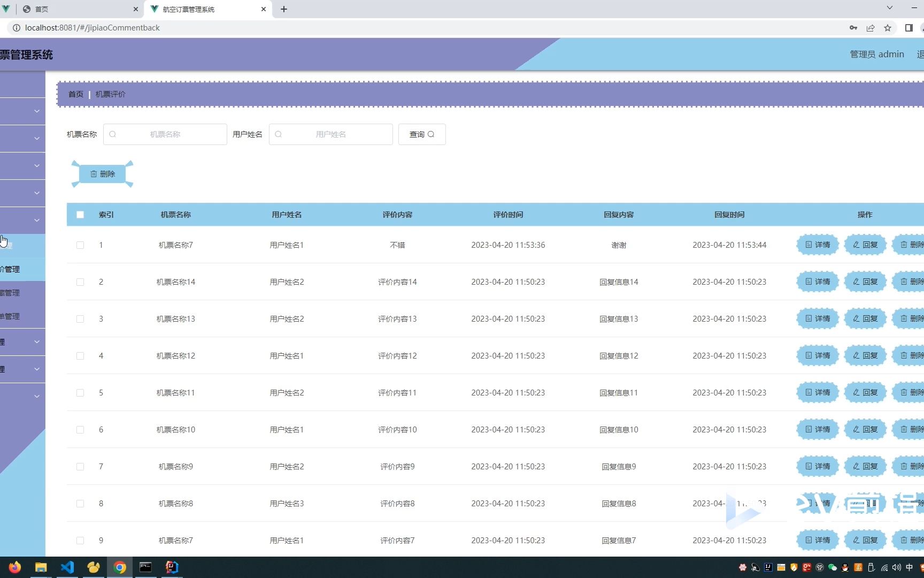Check row 1 checkbox for 机票名称7

[80, 245]
